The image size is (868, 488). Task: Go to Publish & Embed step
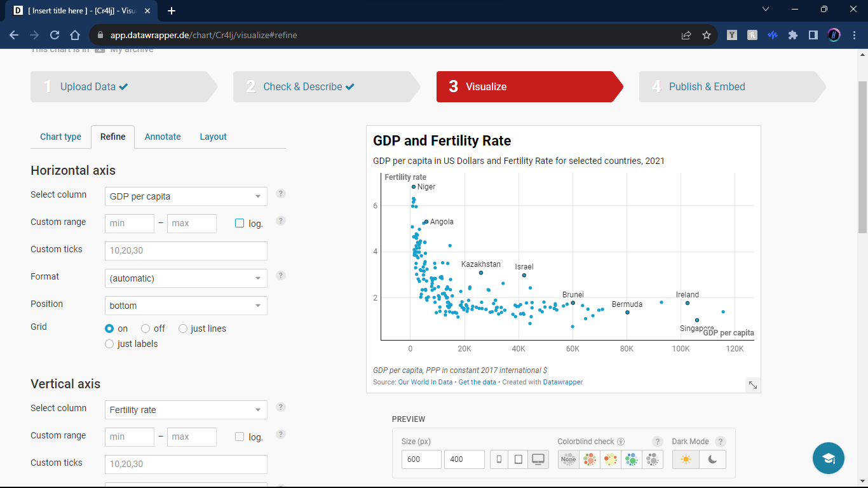point(707,86)
